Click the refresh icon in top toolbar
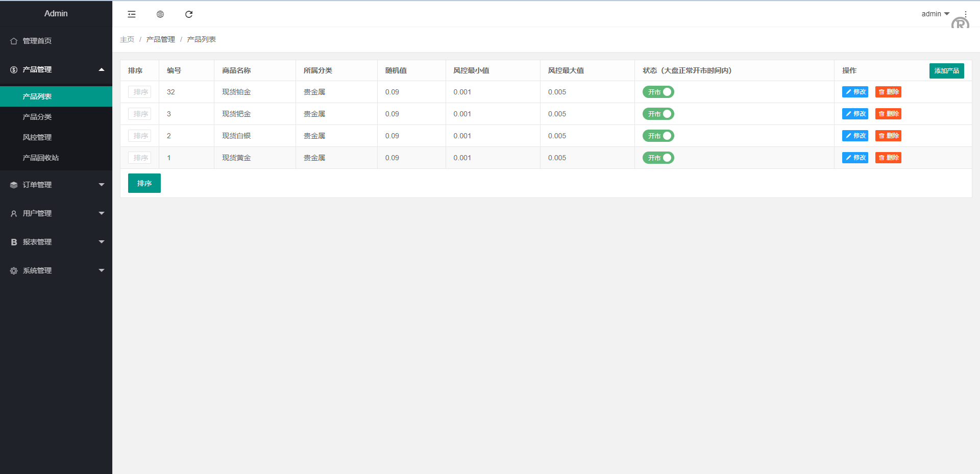 189,14
